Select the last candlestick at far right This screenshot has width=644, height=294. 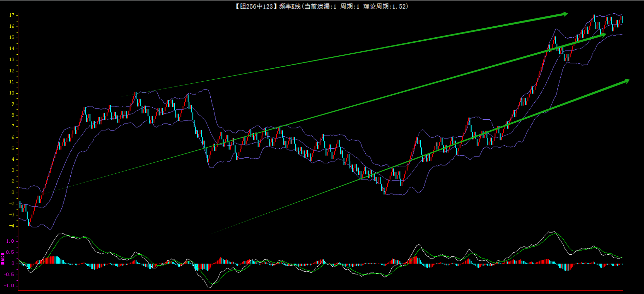coord(622,19)
